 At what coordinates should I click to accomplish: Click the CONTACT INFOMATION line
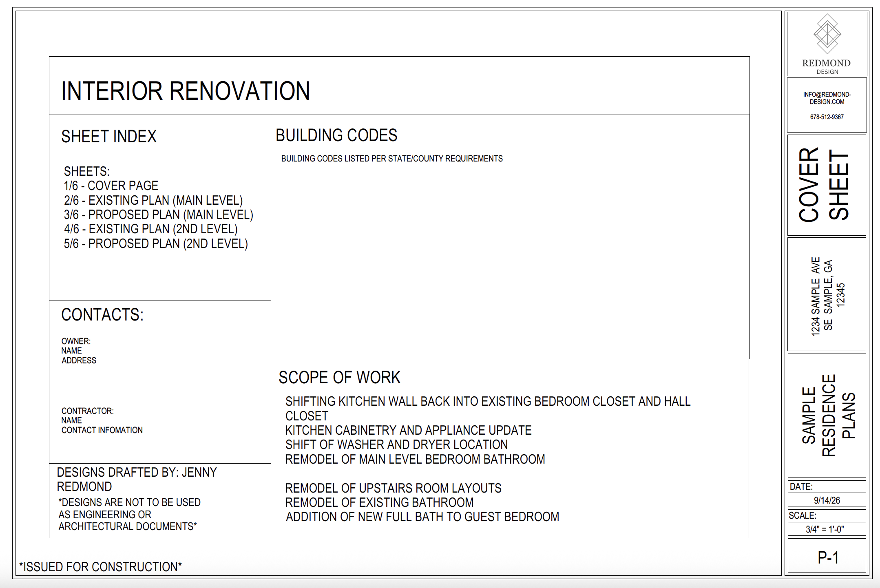click(x=102, y=430)
